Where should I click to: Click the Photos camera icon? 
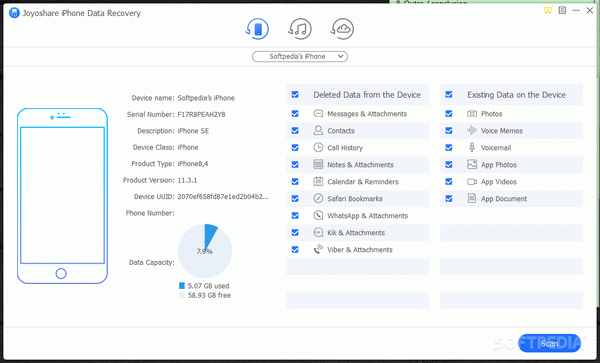pyautogui.click(x=472, y=114)
